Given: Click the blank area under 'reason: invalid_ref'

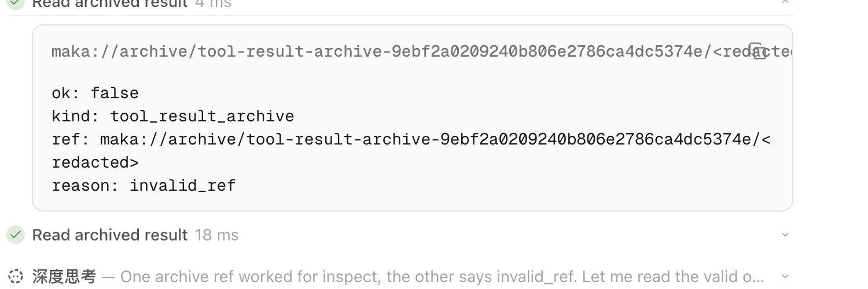Looking at the screenshot, I should coord(412,202).
